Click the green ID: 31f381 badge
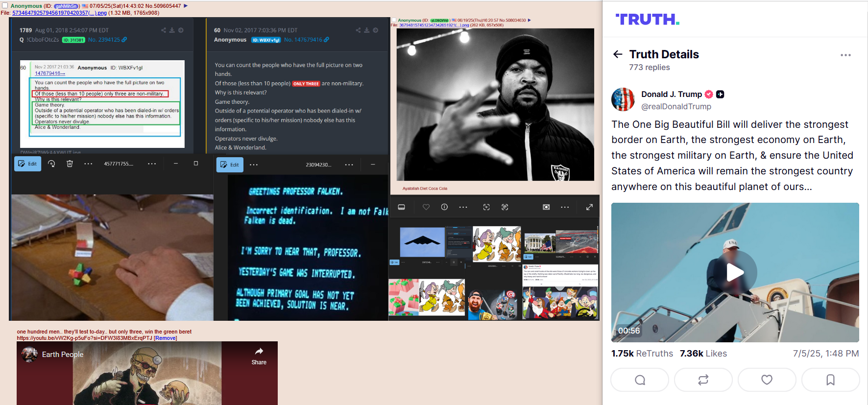The width and height of the screenshot is (868, 405). tap(73, 40)
